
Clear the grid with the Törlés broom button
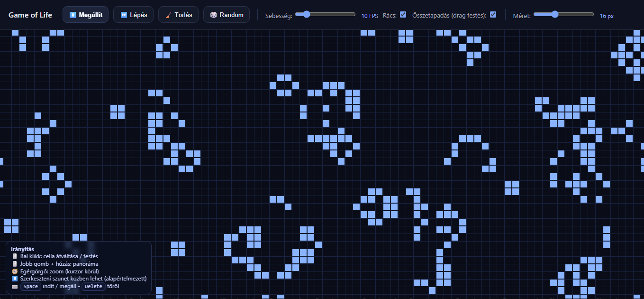point(178,15)
